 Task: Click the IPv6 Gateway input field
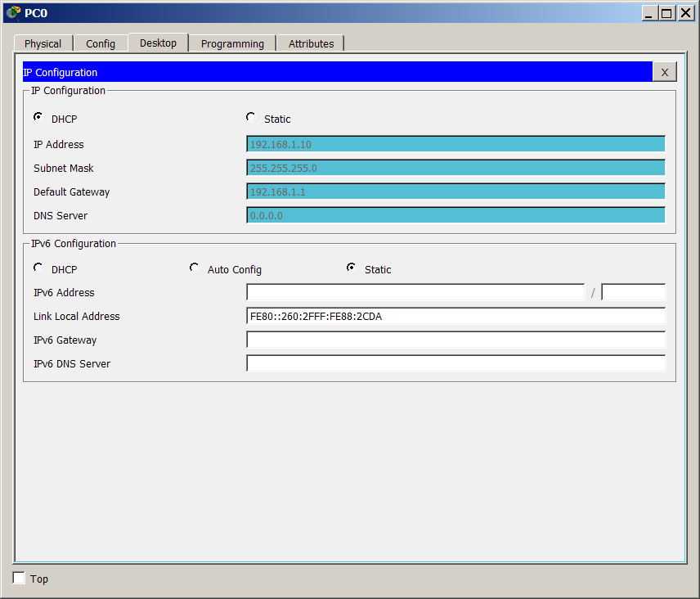pos(455,340)
